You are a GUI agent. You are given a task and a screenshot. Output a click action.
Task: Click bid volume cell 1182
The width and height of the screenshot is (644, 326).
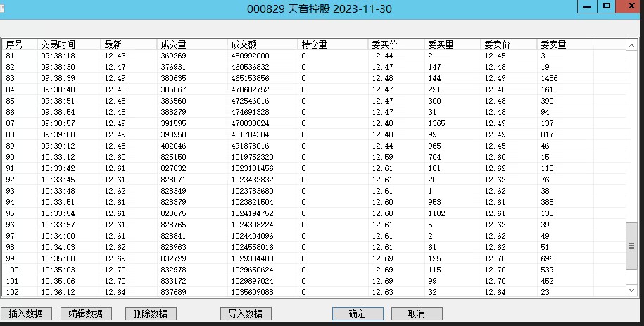436,213
